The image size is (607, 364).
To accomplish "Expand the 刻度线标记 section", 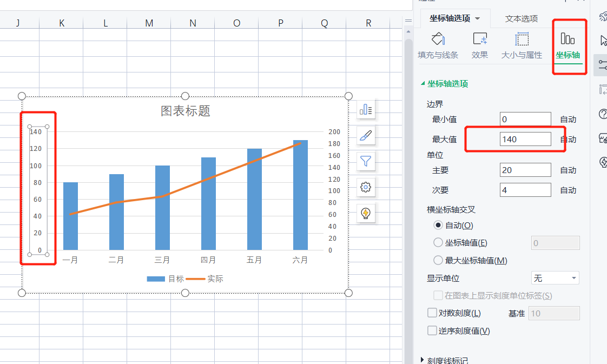I will [x=444, y=360].
